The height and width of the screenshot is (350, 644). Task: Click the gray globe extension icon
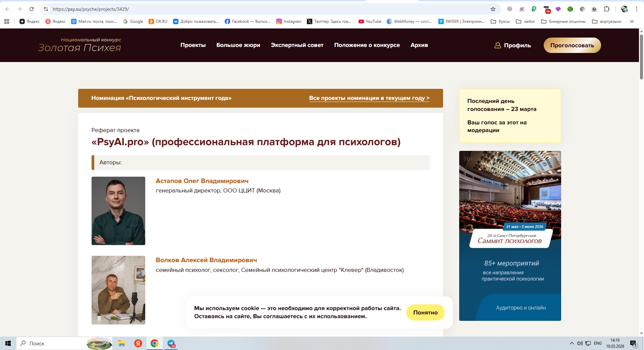click(x=510, y=9)
